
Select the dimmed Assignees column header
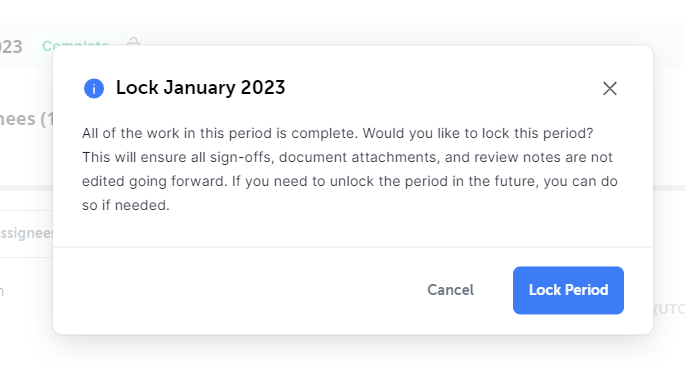(x=26, y=233)
